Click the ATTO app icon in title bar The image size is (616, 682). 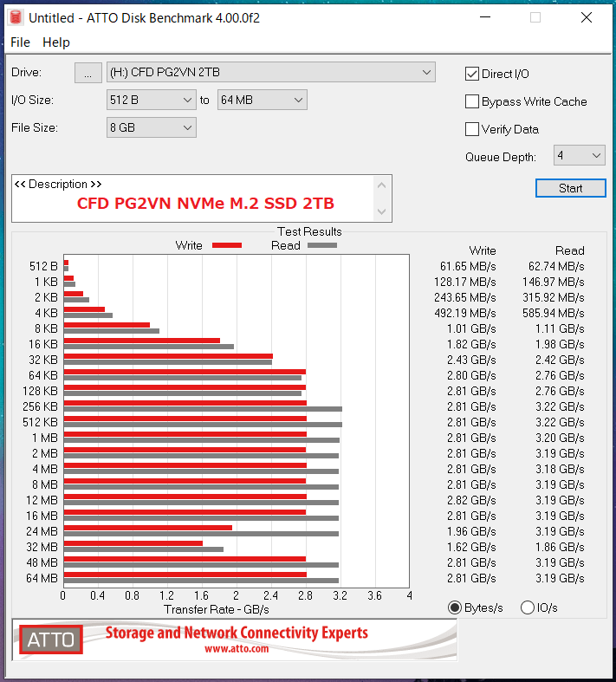point(16,17)
